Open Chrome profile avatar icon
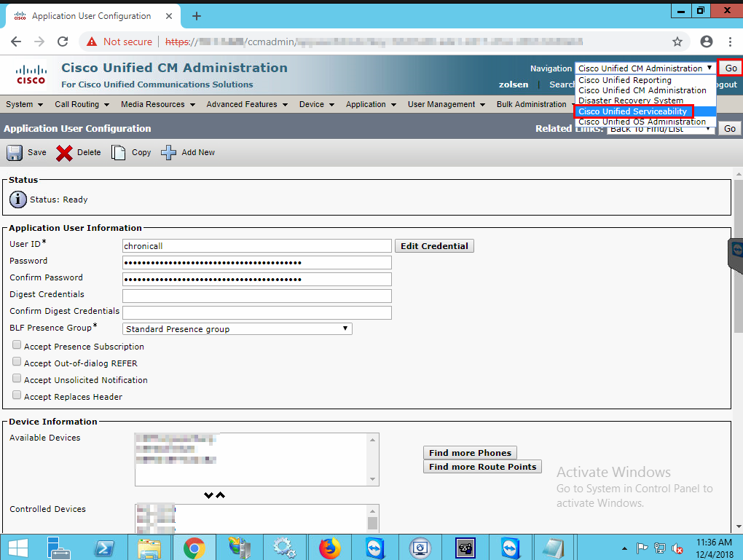The width and height of the screenshot is (743, 560). pos(706,42)
